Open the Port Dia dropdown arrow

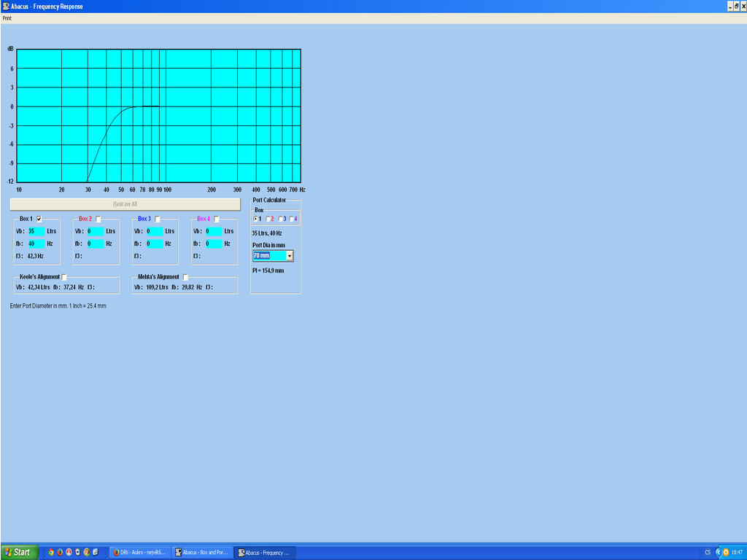pos(289,256)
